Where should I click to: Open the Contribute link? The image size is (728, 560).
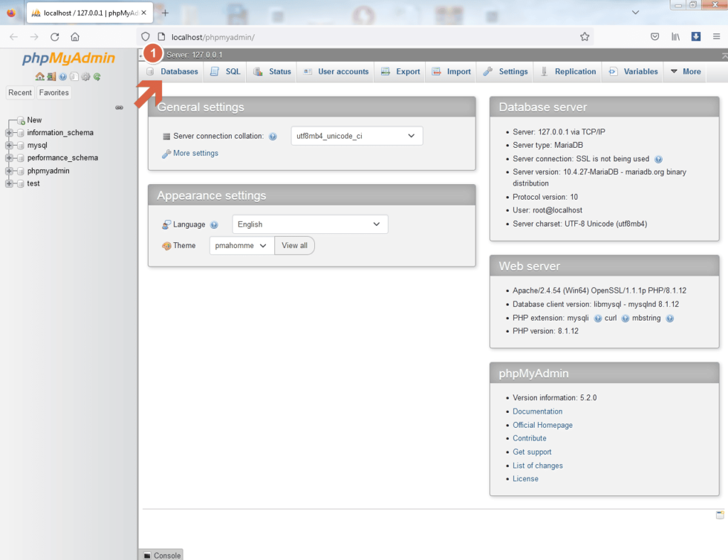click(x=529, y=438)
